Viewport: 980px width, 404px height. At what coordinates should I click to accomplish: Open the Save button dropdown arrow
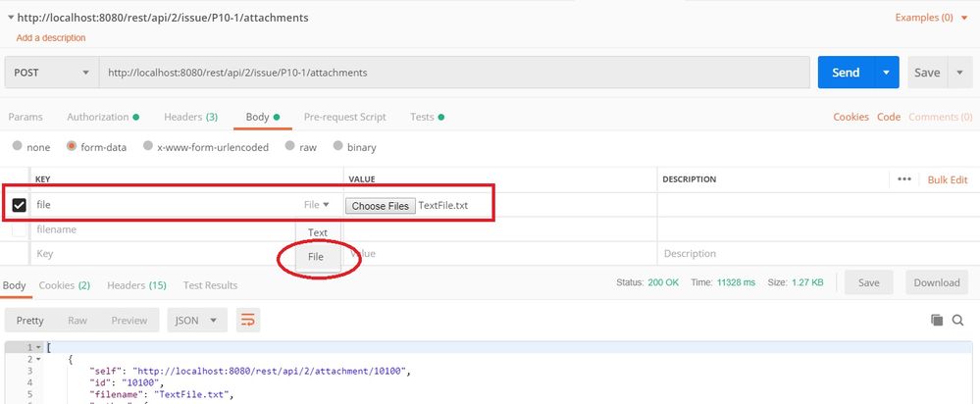[959, 73]
